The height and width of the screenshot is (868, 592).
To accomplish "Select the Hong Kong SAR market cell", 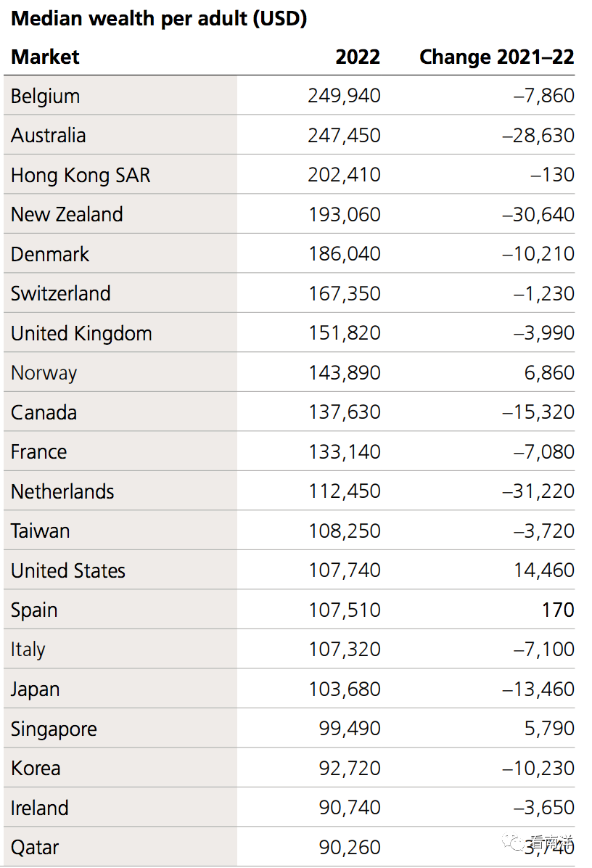I will point(81,175).
